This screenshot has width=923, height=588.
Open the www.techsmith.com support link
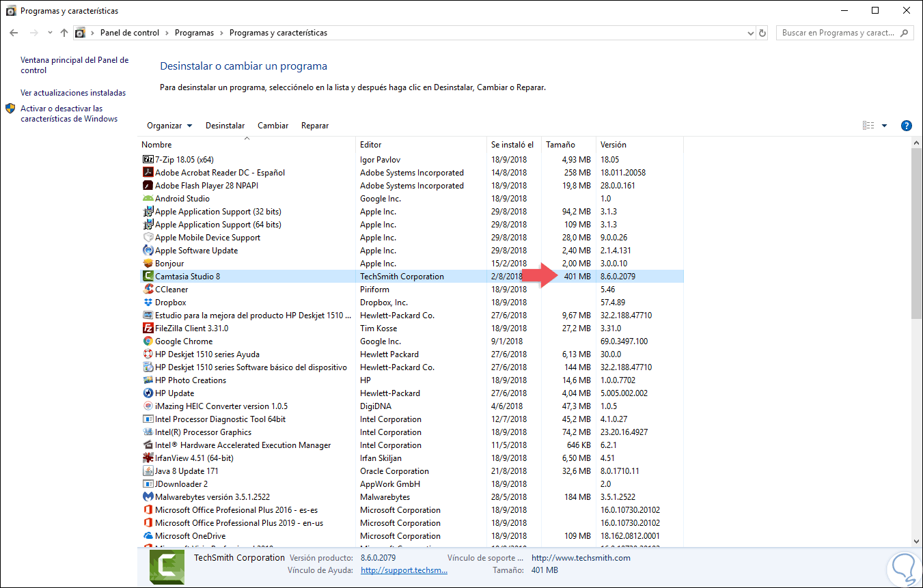point(581,558)
